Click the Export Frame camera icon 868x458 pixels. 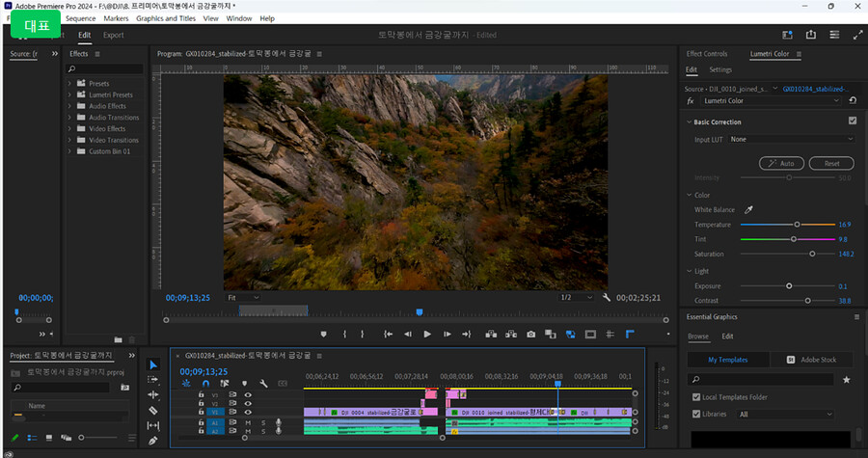coord(530,335)
